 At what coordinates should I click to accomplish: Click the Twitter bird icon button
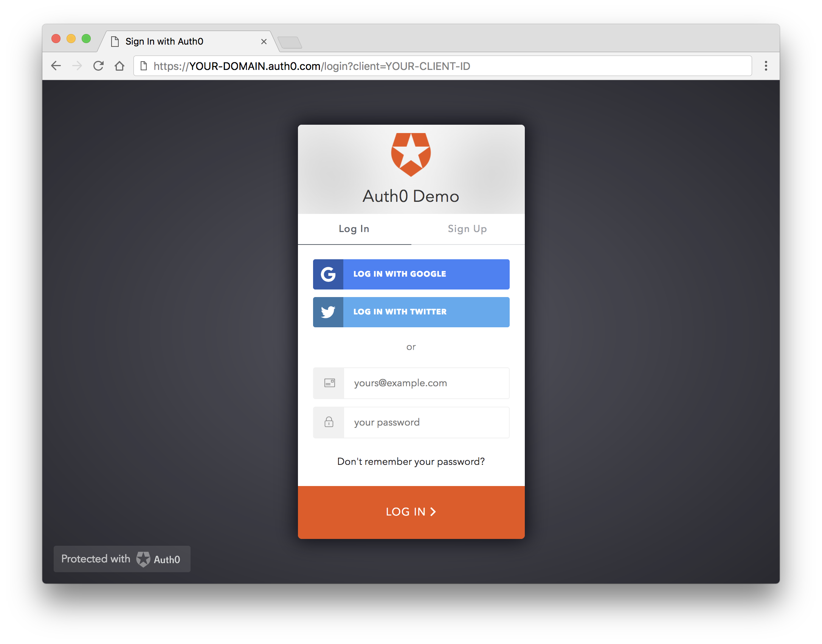tap(327, 312)
